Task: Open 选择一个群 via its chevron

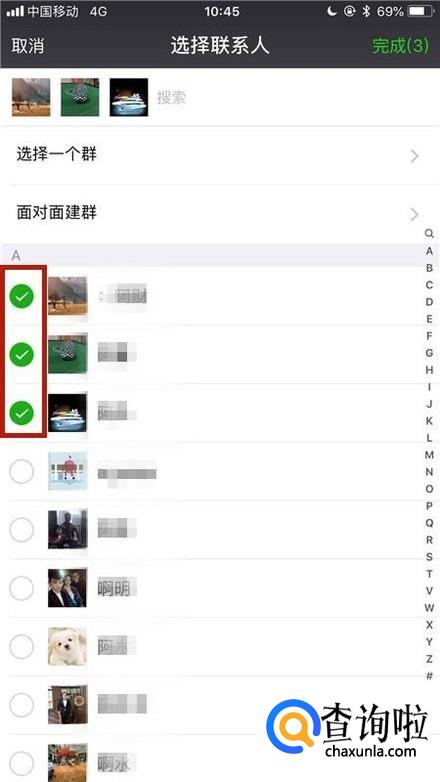Action: (414, 157)
